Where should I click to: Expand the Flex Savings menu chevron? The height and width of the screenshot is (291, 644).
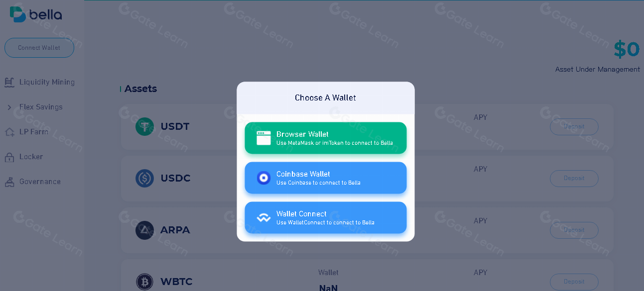click(9, 106)
